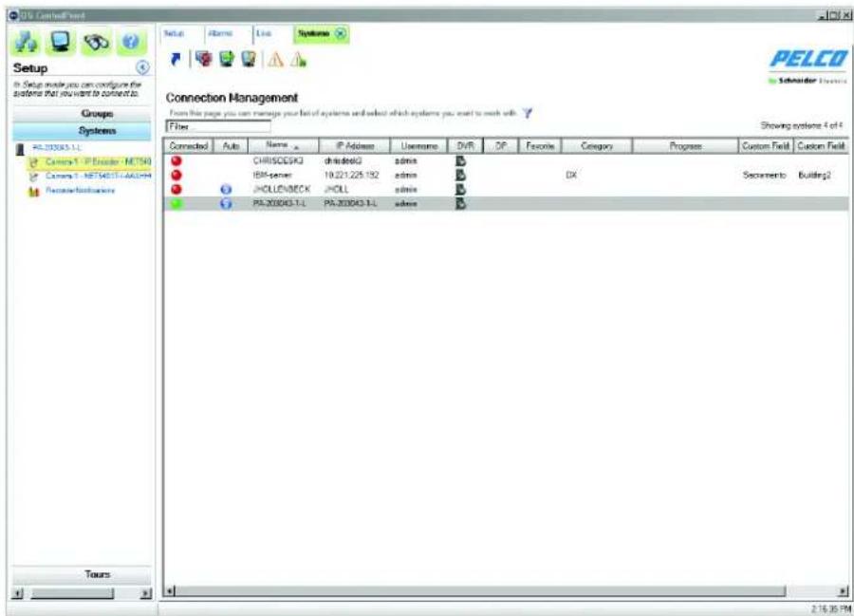Click the DVR icon in IBM-server row
Viewport: 854px width, 616px height.
coord(461,175)
